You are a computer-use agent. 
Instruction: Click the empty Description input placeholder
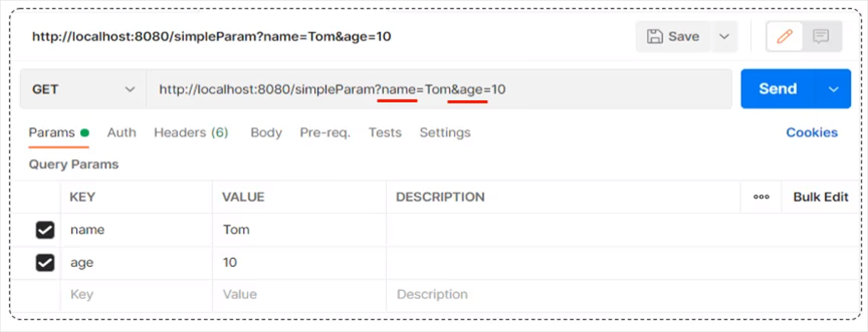click(x=622, y=295)
